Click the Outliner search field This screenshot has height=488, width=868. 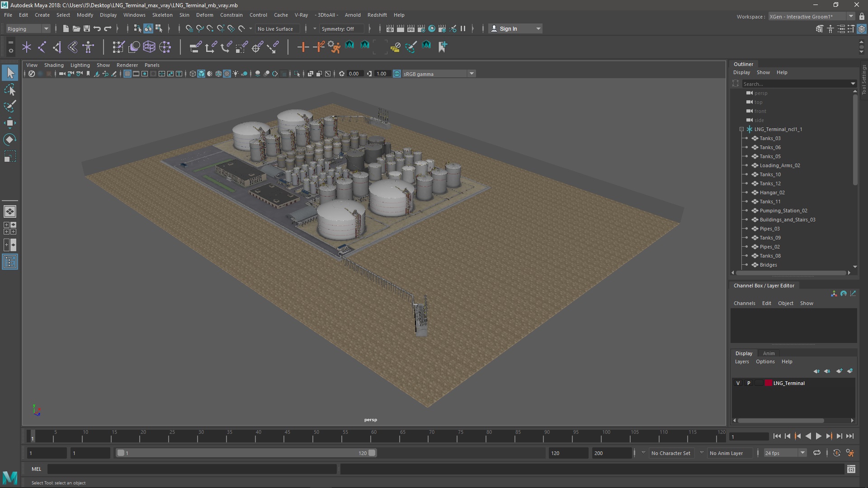796,84
